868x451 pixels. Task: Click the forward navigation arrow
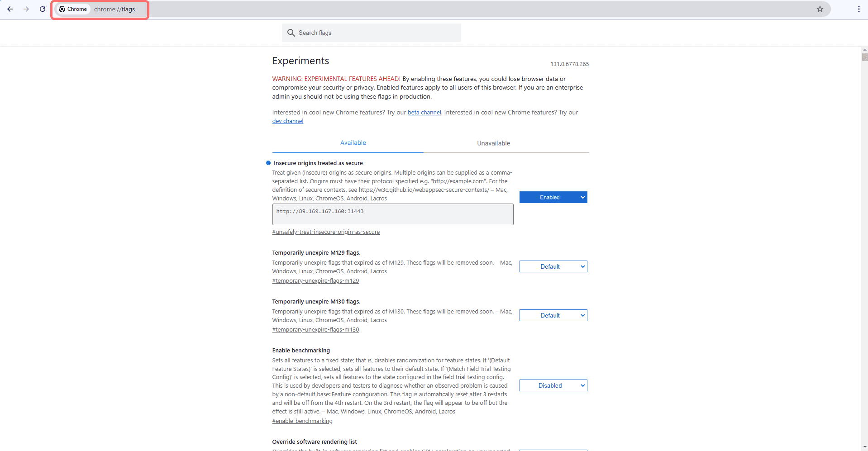26,9
